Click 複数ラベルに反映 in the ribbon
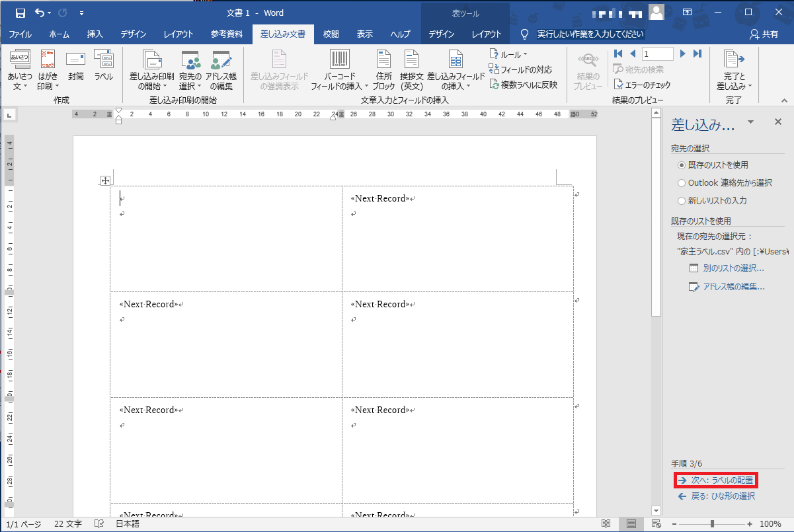The width and height of the screenshot is (794, 532). 523,85
